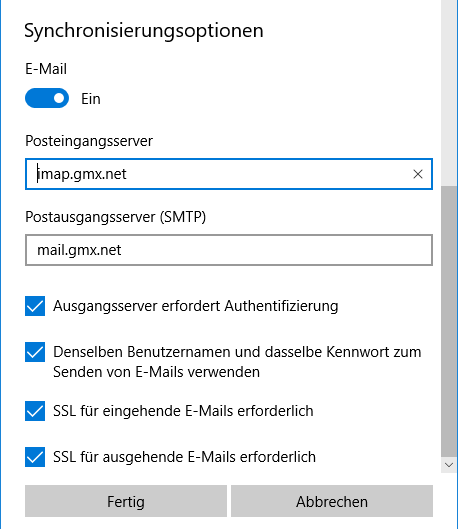Screen dimensions: 458x529
Task: Click the 'SSL für eingehende E-Mails erforderlich' label
Action: 183,411
